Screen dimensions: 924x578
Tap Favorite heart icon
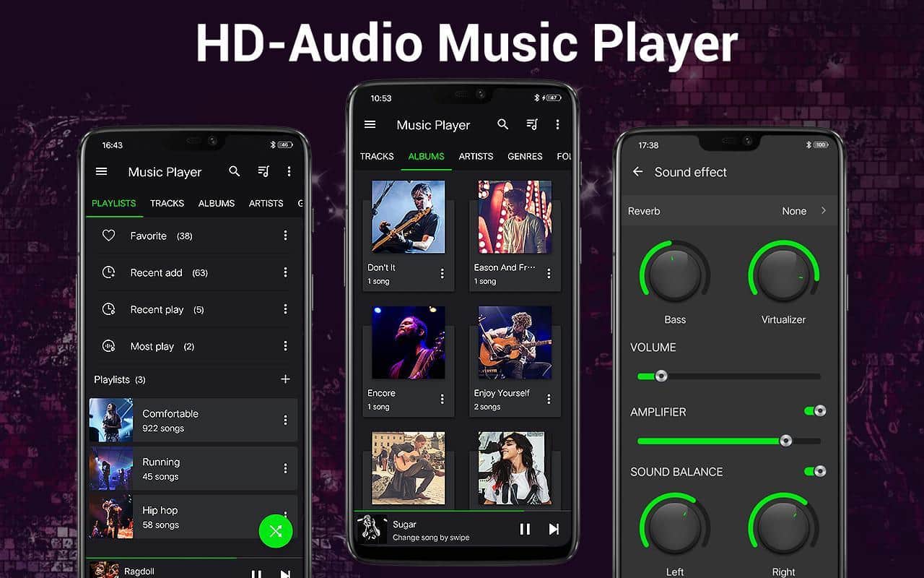click(109, 236)
